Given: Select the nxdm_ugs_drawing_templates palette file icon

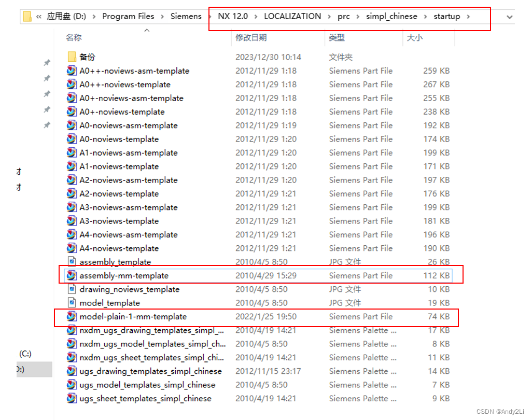Looking at the screenshot, I should [x=72, y=330].
